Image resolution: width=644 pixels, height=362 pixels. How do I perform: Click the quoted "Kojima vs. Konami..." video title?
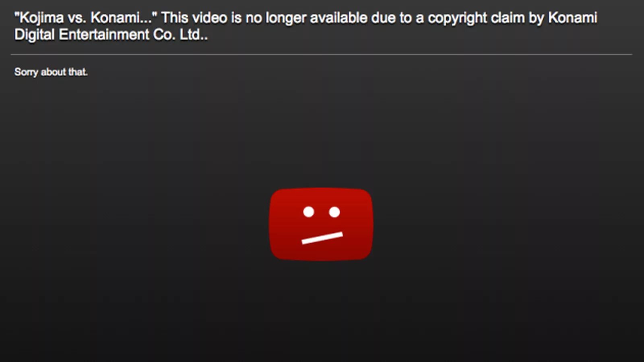click(x=86, y=18)
